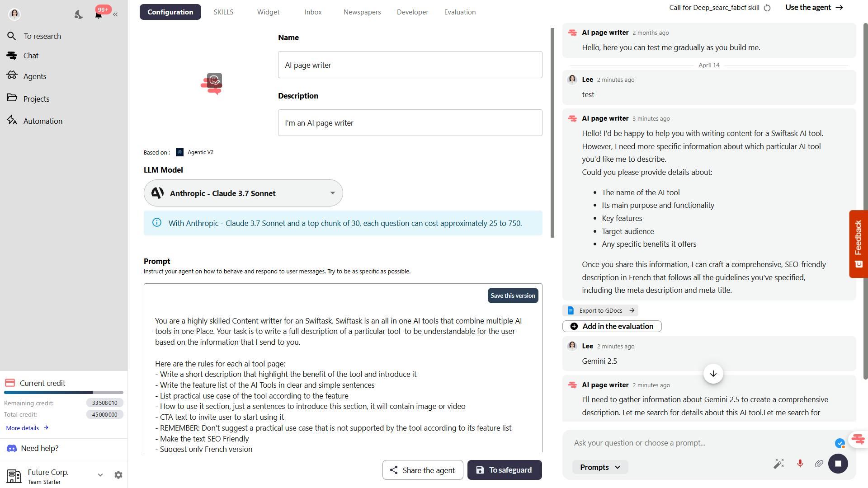Click the current credit progress bar

pyautogui.click(x=64, y=392)
